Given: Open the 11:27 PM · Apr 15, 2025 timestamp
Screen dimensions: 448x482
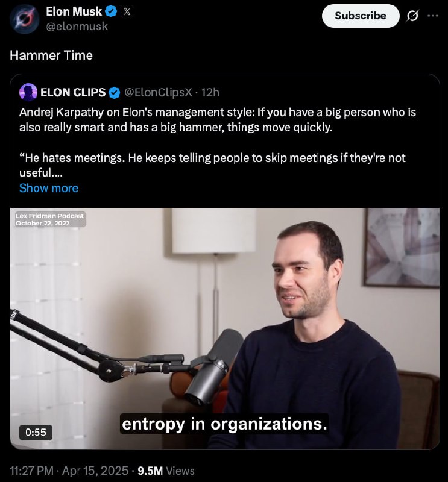Looking at the screenshot, I should pos(69,471).
